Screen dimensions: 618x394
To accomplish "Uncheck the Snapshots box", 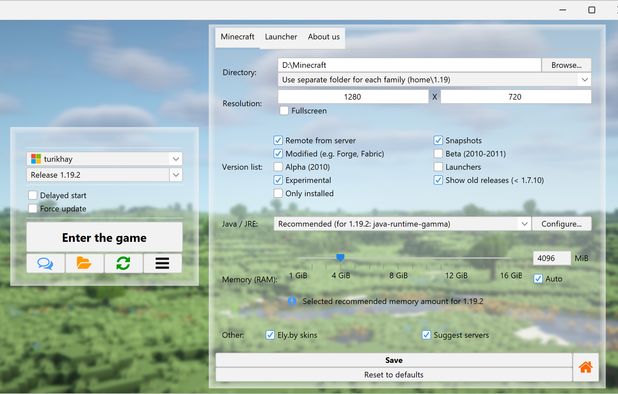I will [x=438, y=140].
